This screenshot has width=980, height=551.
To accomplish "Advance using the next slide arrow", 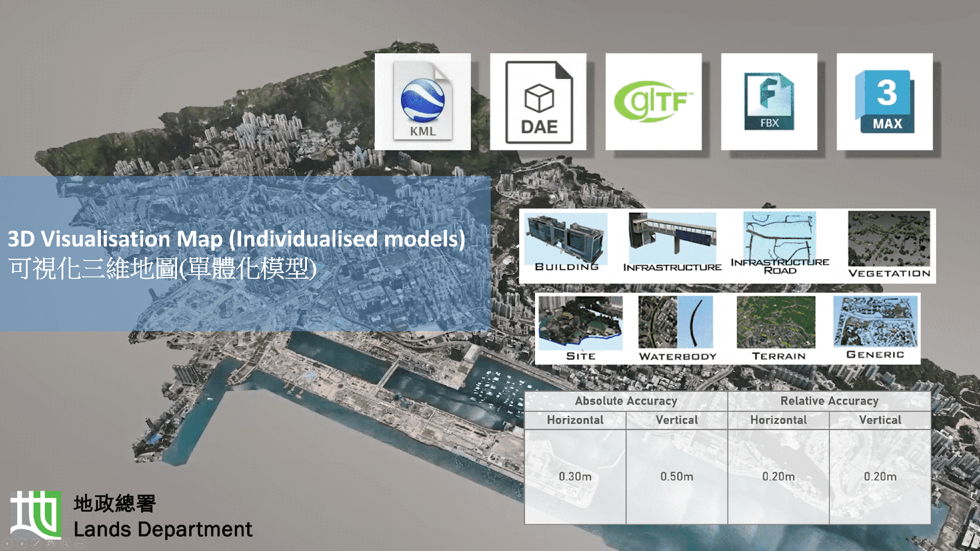I will 22,544.
